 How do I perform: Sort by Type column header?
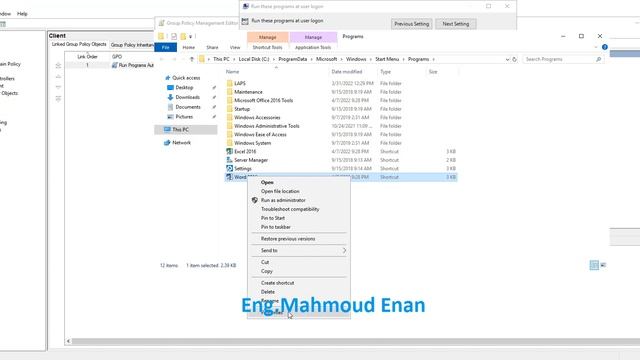click(385, 72)
